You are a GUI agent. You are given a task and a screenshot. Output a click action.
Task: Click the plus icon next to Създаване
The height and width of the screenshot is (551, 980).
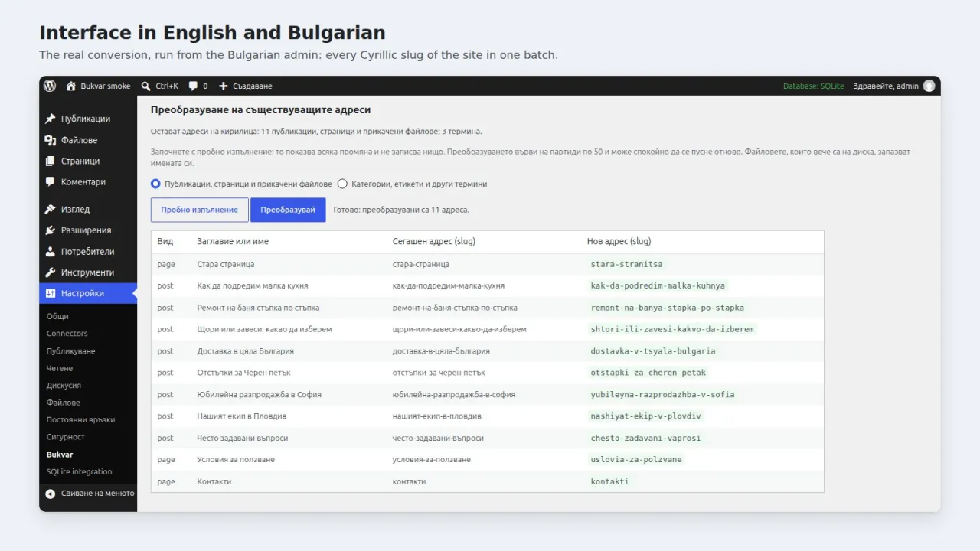(x=224, y=86)
